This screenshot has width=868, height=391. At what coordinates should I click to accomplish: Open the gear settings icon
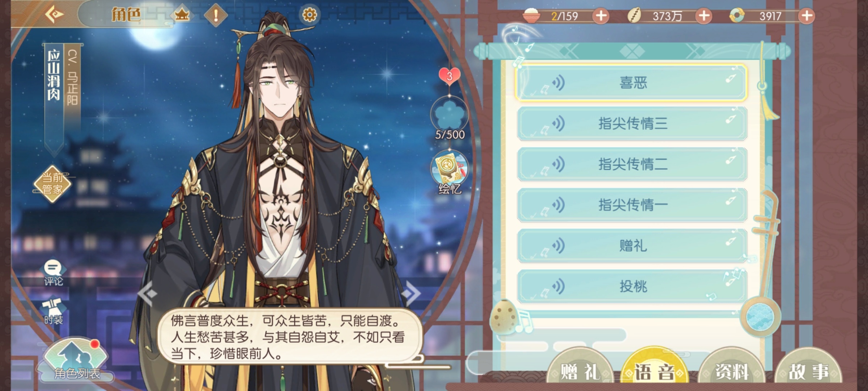(x=310, y=15)
